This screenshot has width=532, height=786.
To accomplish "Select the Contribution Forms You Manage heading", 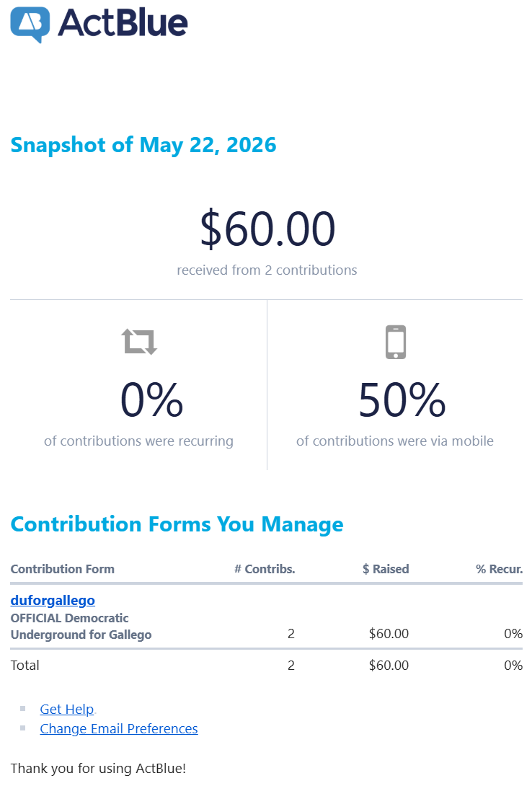I will 177,524.
